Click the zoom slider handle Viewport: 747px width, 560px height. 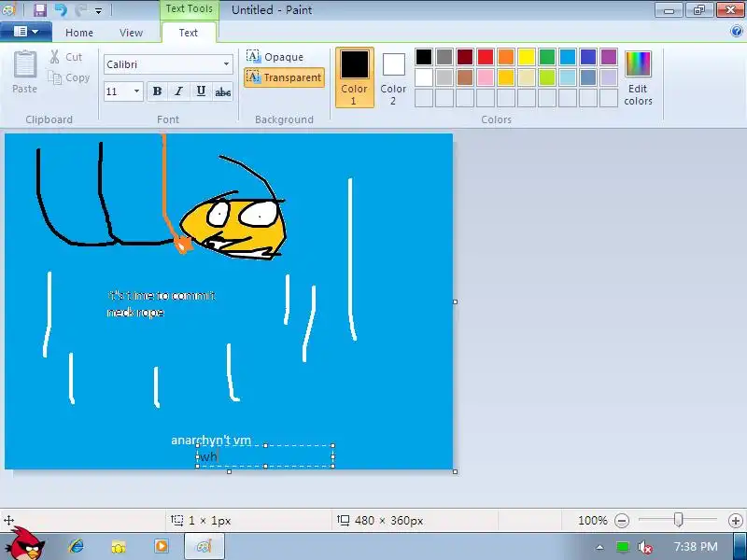[678, 520]
